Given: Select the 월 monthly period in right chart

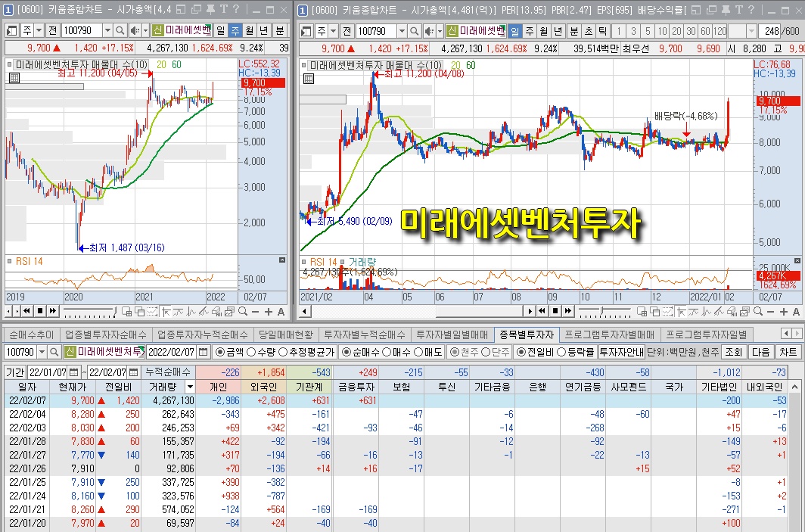Looking at the screenshot, I should coord(544,31).
